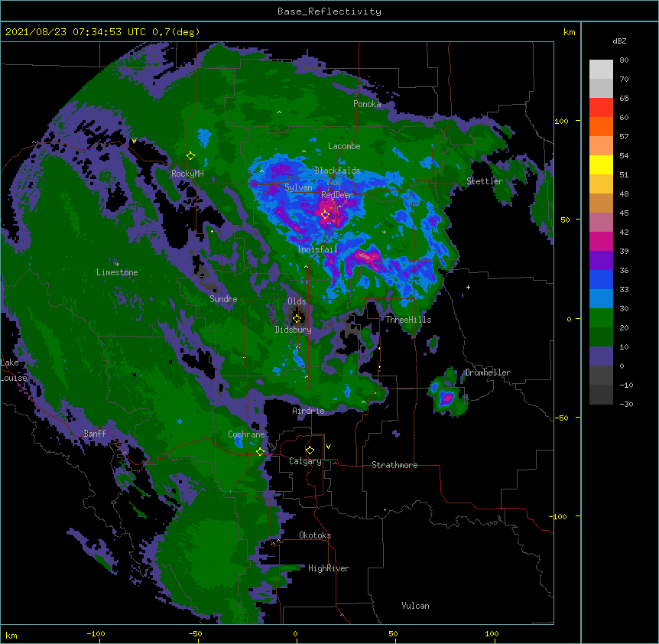The width and height of the screenshot is (659, 644).
Task: Click the yellow V marker east of Calgary
Action: pos(328,447)
